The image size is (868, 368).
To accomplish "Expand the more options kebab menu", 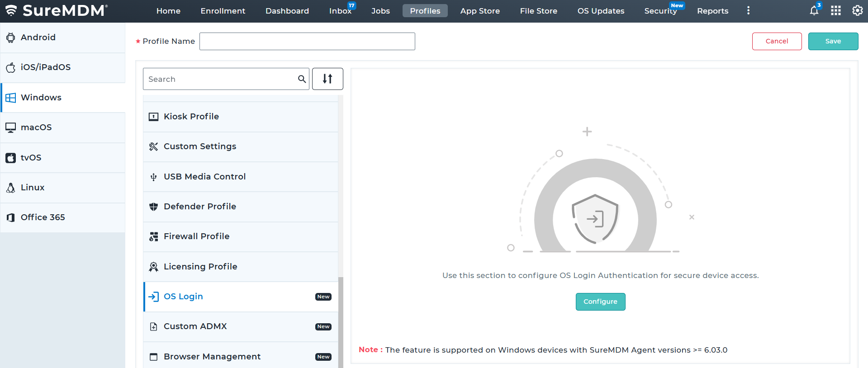I will pyautogui.click(x=748, y=11).
